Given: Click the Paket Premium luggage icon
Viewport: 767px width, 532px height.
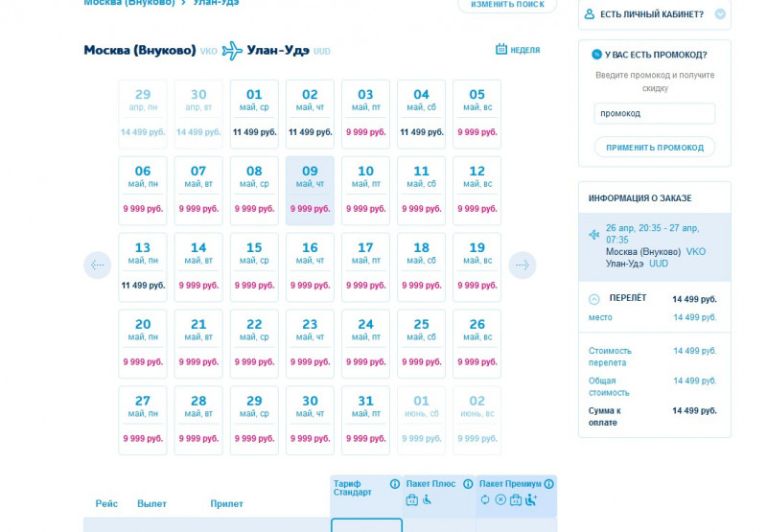Looking at the screenshot, I should point(516,499).
